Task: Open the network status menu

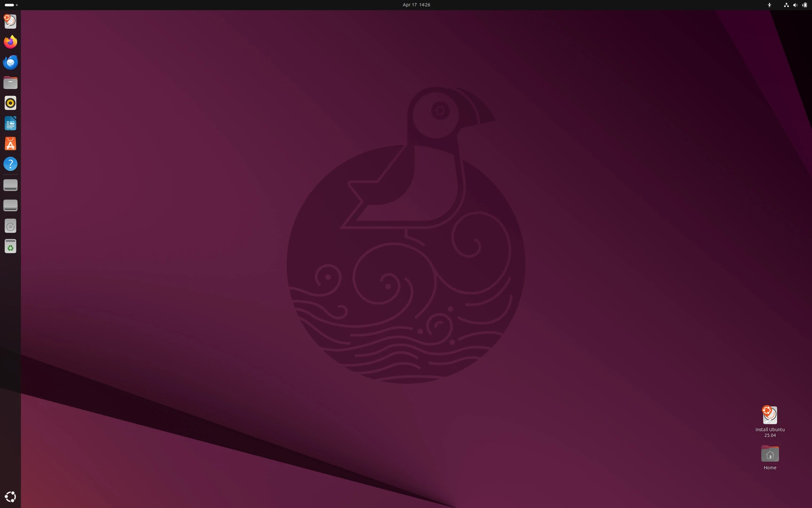Action: pyautogui.click(x=786, y=5)
